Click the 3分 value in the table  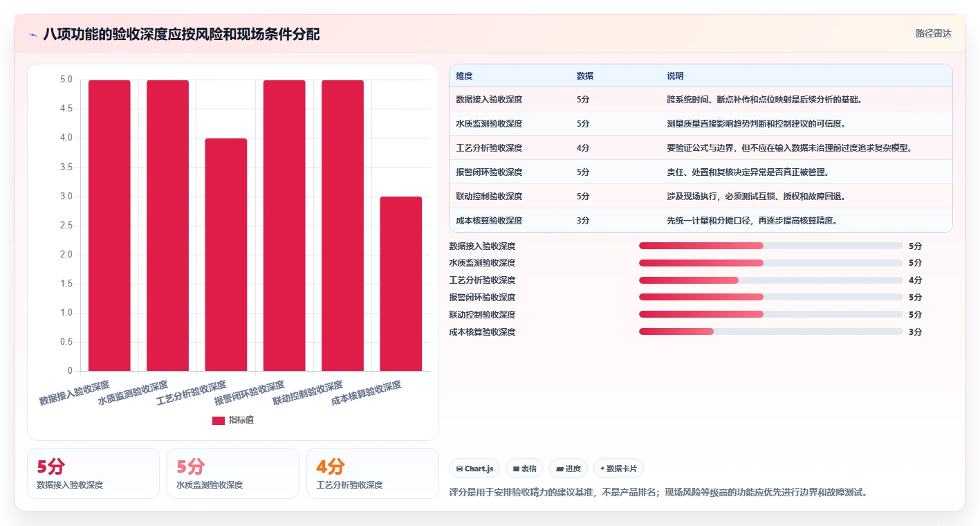click(x=583, y=221)
